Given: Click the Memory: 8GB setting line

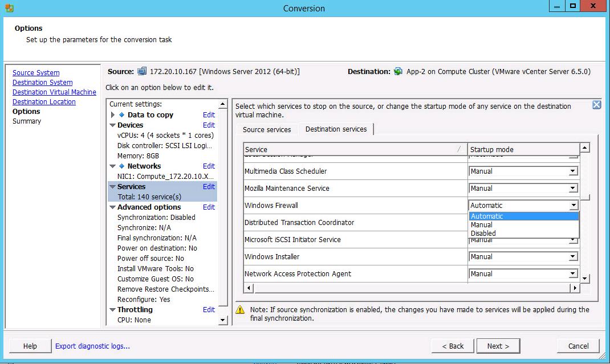Looking at the screenshot, I should click(x=138, y=156).
